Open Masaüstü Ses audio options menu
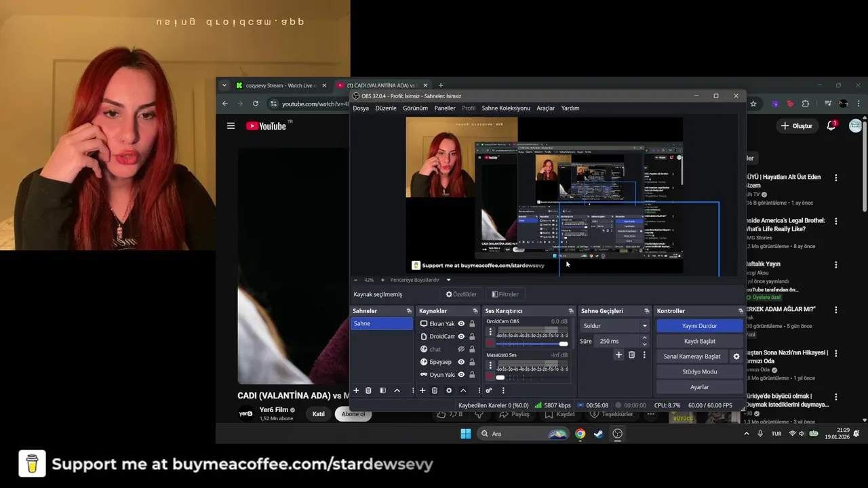The width and height of the screenshot is (868, 488). [490, 365]
